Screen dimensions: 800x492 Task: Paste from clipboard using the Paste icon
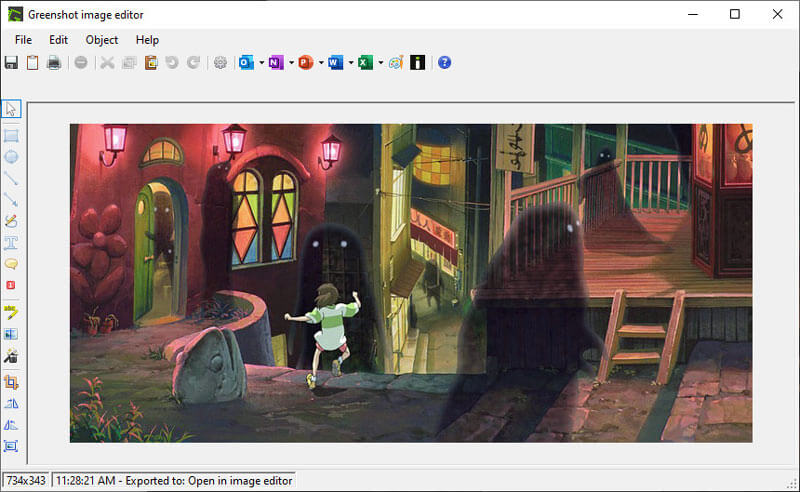coord(151,63)
